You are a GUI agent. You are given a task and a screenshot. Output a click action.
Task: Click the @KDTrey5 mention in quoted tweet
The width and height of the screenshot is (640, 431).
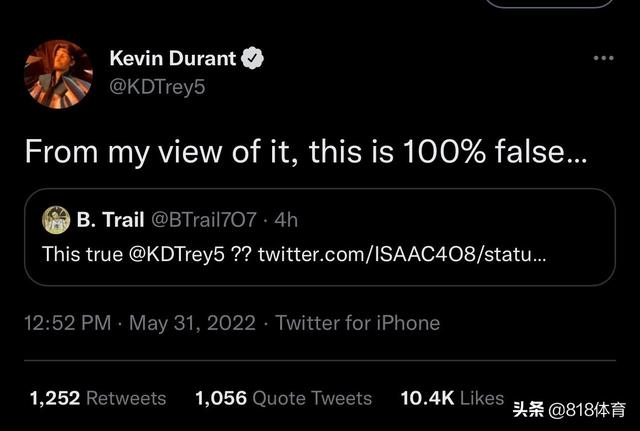point(177,254)
